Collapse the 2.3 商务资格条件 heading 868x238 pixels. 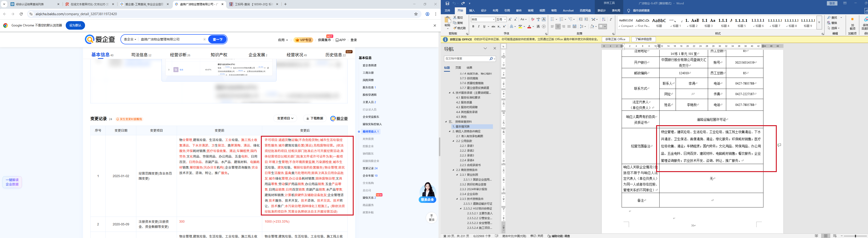coord(454,170)
